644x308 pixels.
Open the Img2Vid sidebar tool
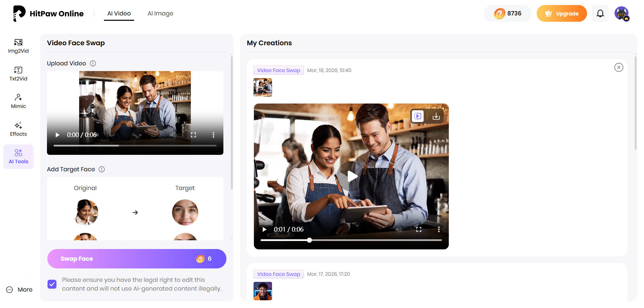(x=18, y=46)
